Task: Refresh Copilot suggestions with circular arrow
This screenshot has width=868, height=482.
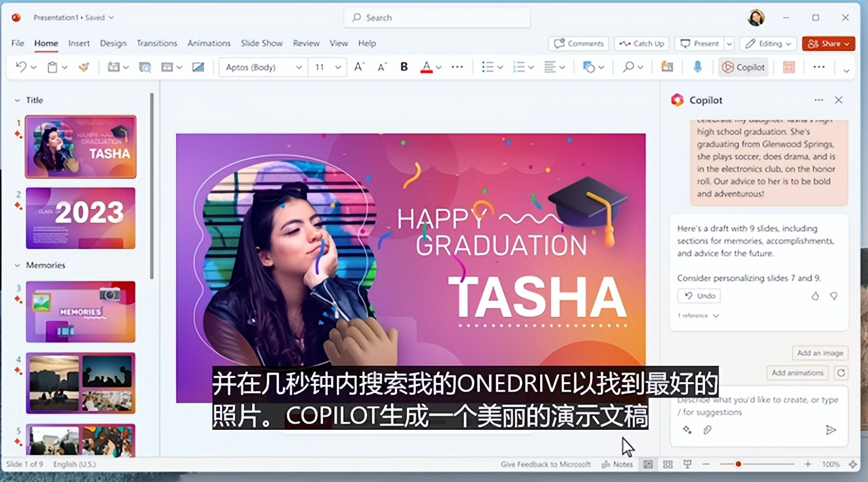Action: pos(841,373)
